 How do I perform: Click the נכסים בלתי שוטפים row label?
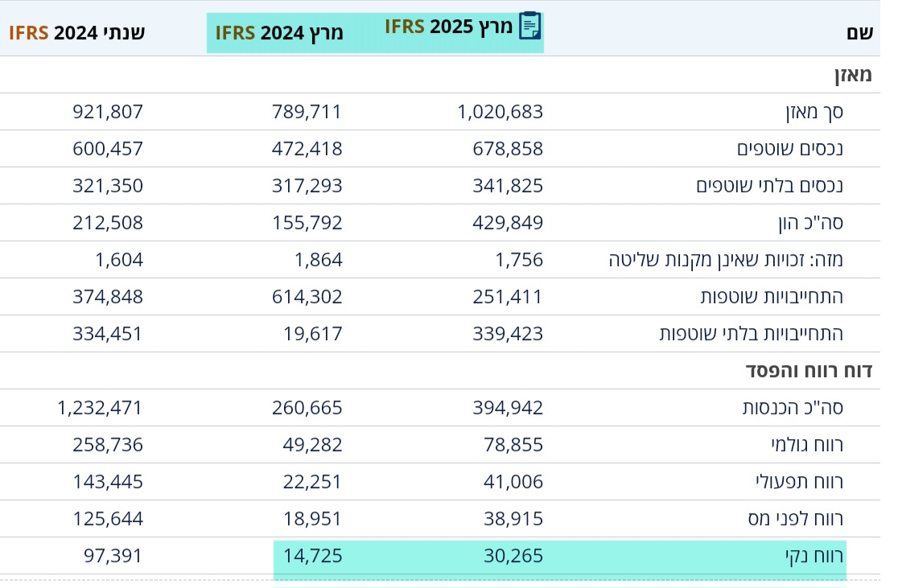tap(769, 186)
